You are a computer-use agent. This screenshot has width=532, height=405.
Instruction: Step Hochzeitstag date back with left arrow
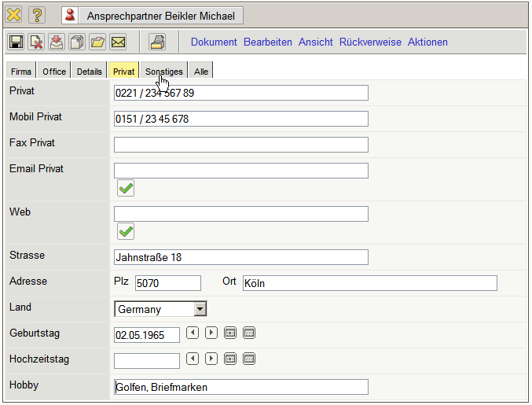click(192, 359)
